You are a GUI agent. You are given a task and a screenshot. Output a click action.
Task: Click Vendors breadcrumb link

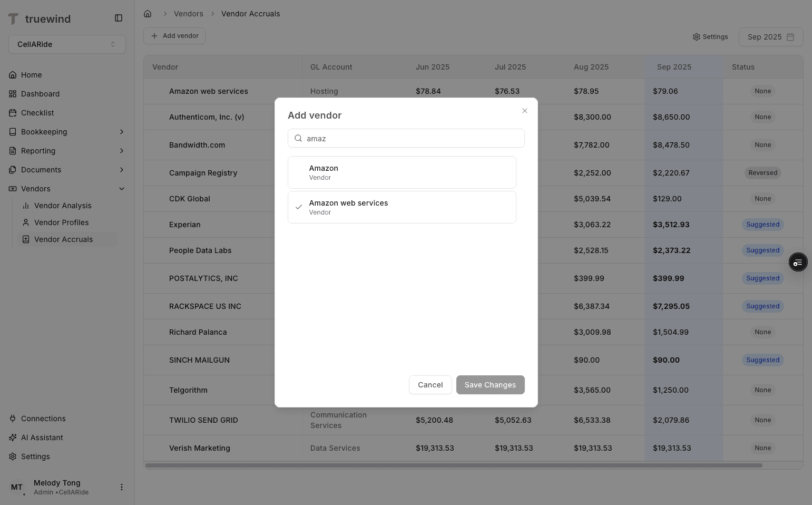(189, 14)
